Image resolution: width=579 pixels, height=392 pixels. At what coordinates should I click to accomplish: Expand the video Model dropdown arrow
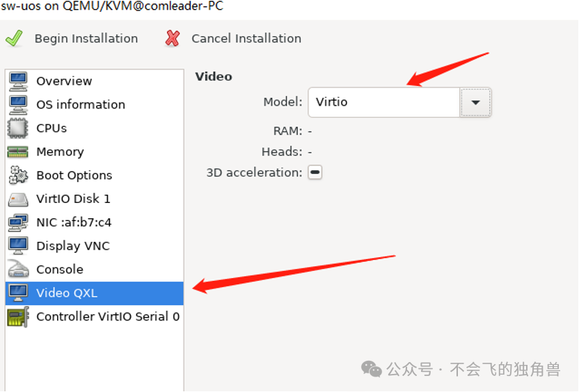point(475,102)
